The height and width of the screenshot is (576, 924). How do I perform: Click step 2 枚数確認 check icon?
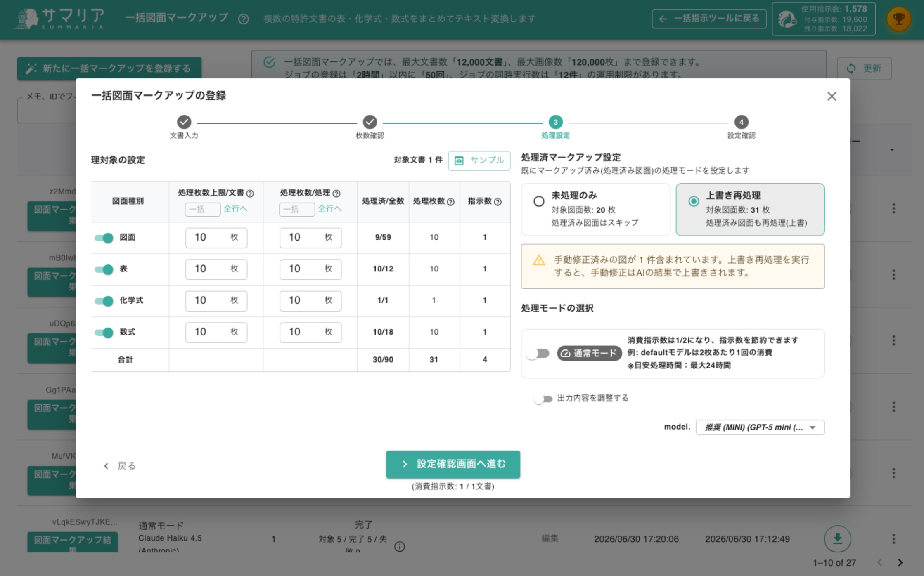pos(370,122)
